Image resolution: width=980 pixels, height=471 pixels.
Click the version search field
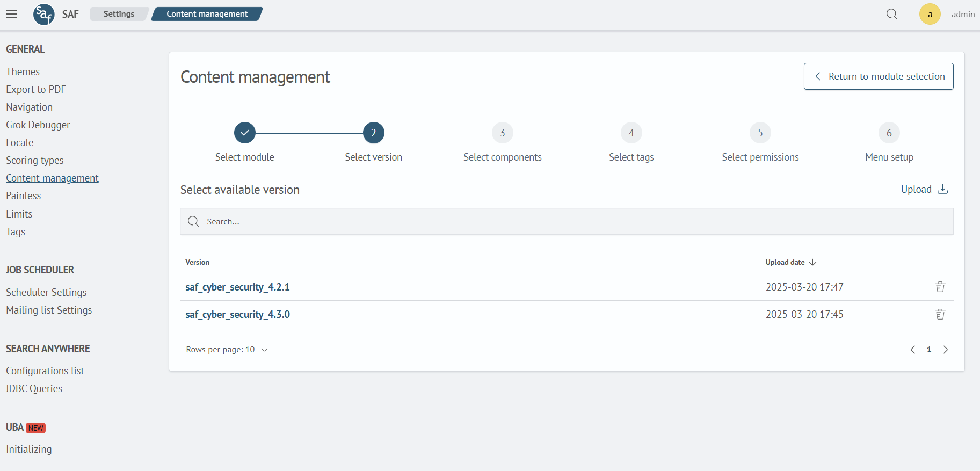click(567, 221)
